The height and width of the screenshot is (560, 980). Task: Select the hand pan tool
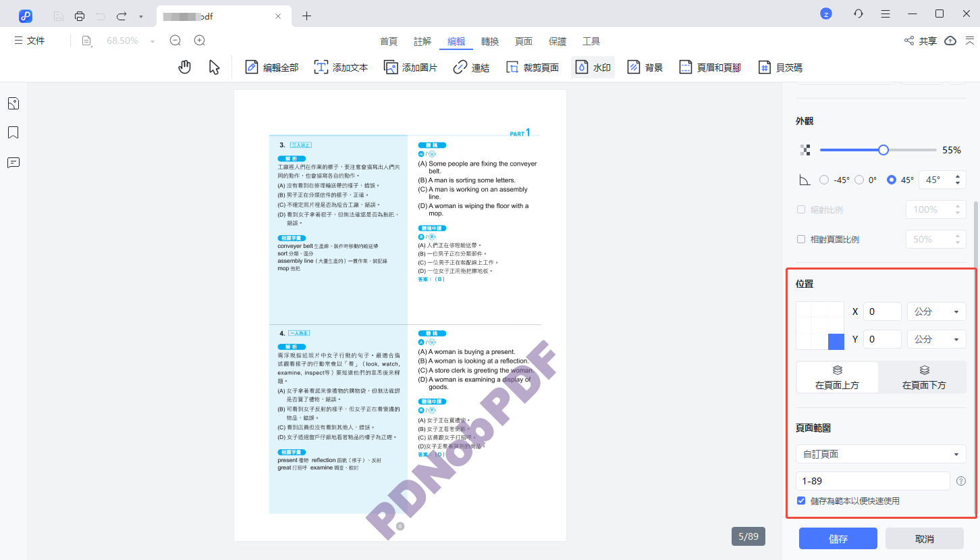184,67
